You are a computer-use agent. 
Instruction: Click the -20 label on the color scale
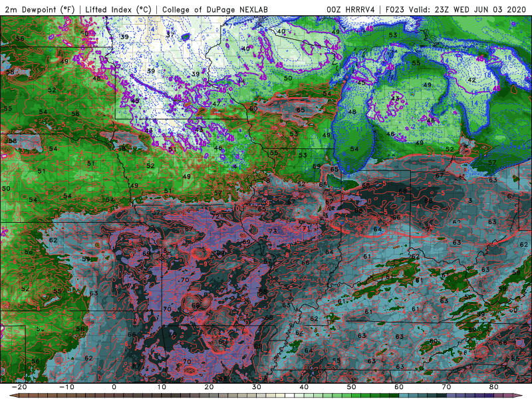[x=19, y=387]
